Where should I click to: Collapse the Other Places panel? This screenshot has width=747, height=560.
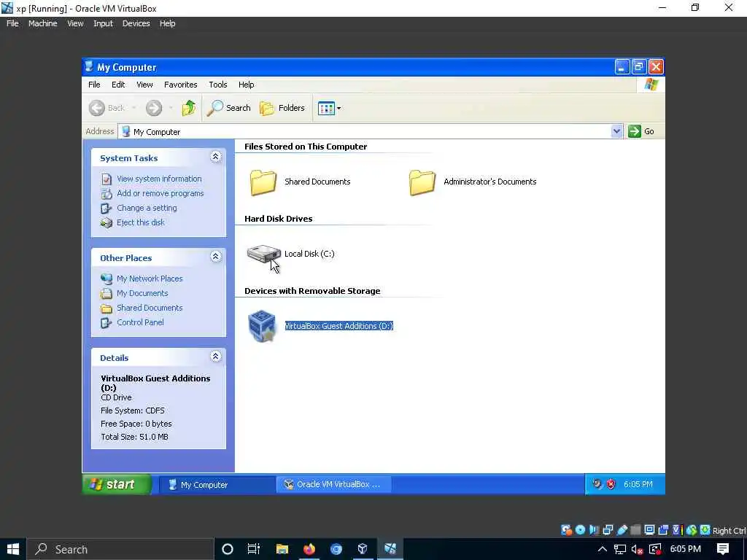pos(215,257)
